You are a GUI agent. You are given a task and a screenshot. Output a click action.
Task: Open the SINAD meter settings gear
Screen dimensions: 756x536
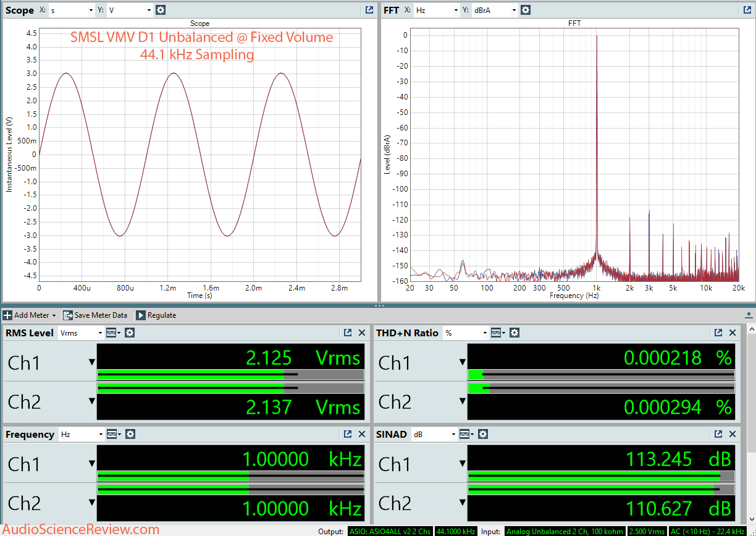pos(483,434)
